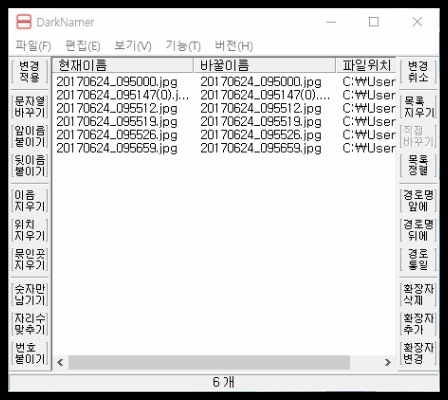Minimize the DarkNamer window

coord(331,22)
